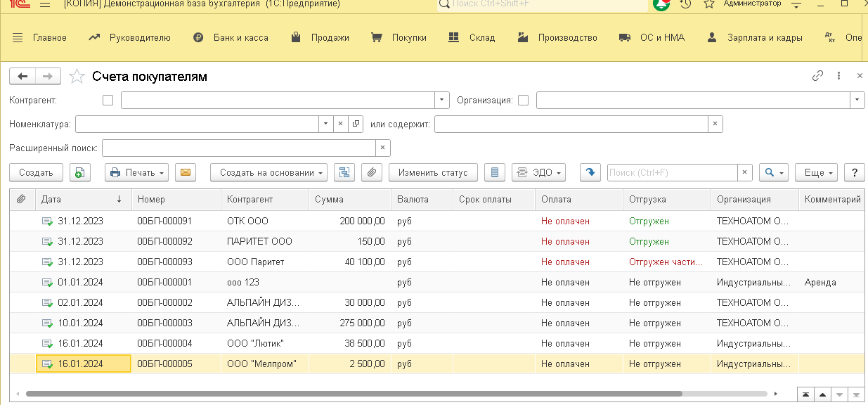The height and width of the screenshot is (405, 868).
Task: Click the list report icon before ЭДО
Action: coord(495,172)
